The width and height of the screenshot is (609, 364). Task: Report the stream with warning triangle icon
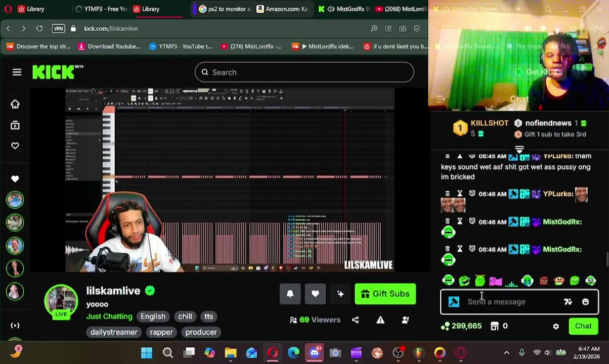click(x=380, y=320)
